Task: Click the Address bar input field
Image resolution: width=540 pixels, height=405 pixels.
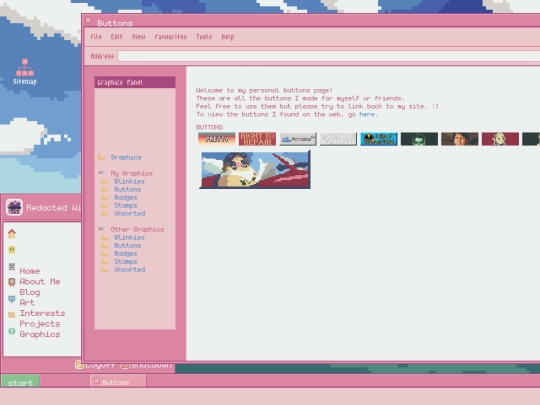Action: [x=329, y=56]
